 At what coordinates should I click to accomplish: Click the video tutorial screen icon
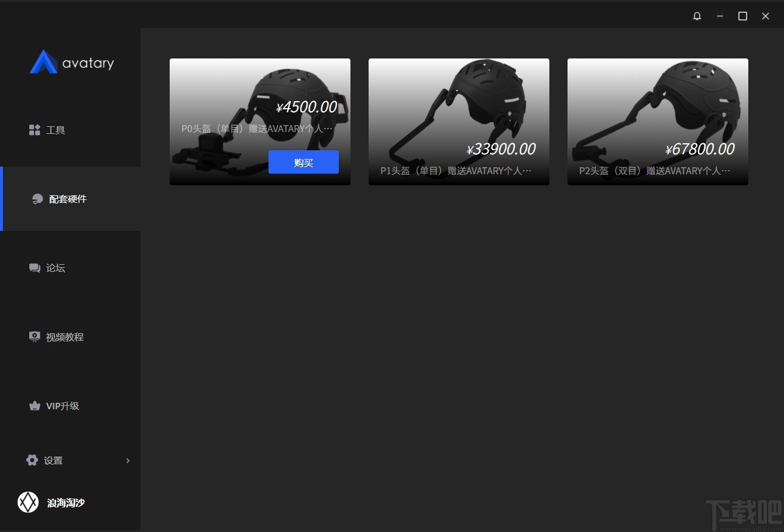(x=35, y=337)
